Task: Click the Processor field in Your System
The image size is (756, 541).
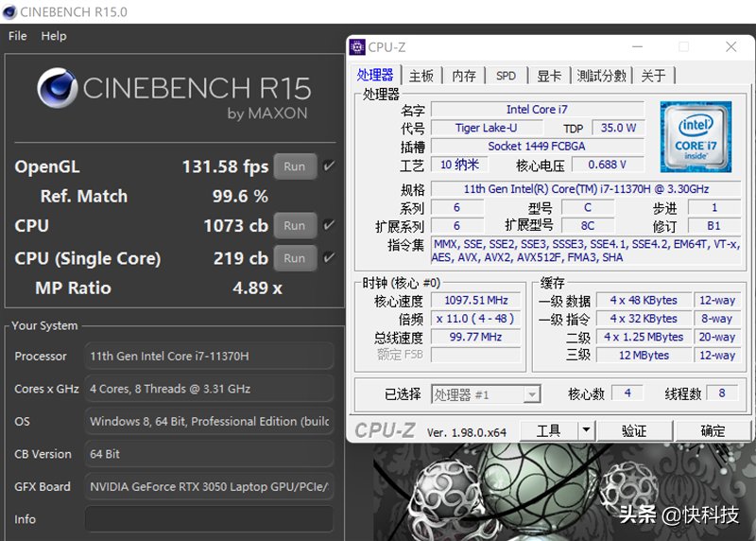Action: (x=209, y=357)
